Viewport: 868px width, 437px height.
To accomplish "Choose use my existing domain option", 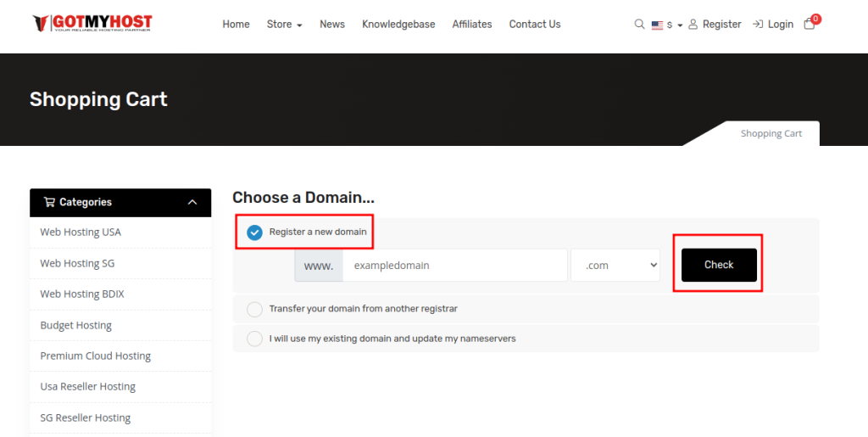I will 254,339.
